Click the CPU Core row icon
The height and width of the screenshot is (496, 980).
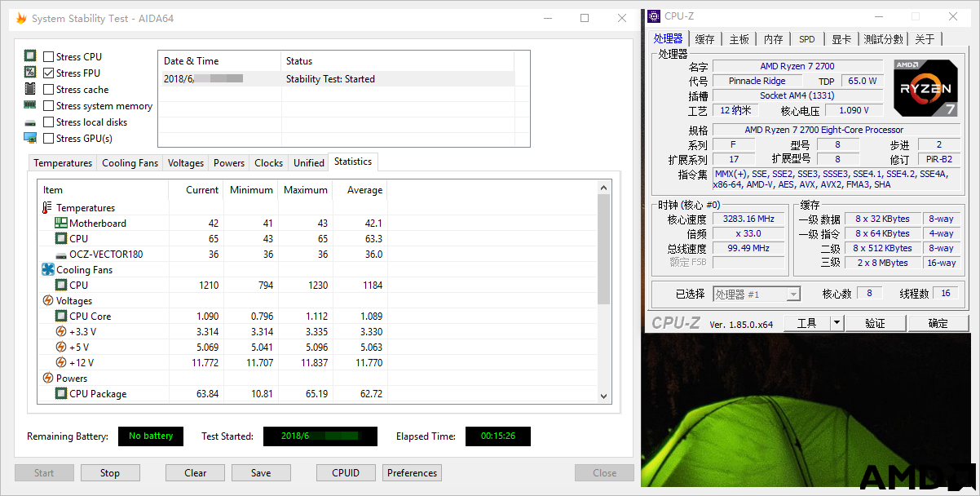click(61, 317)
